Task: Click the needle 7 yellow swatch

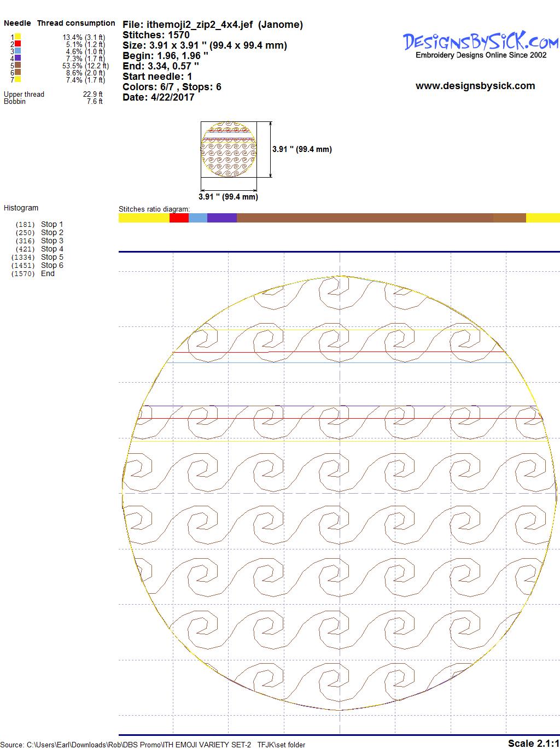Action: click(18, 80)
